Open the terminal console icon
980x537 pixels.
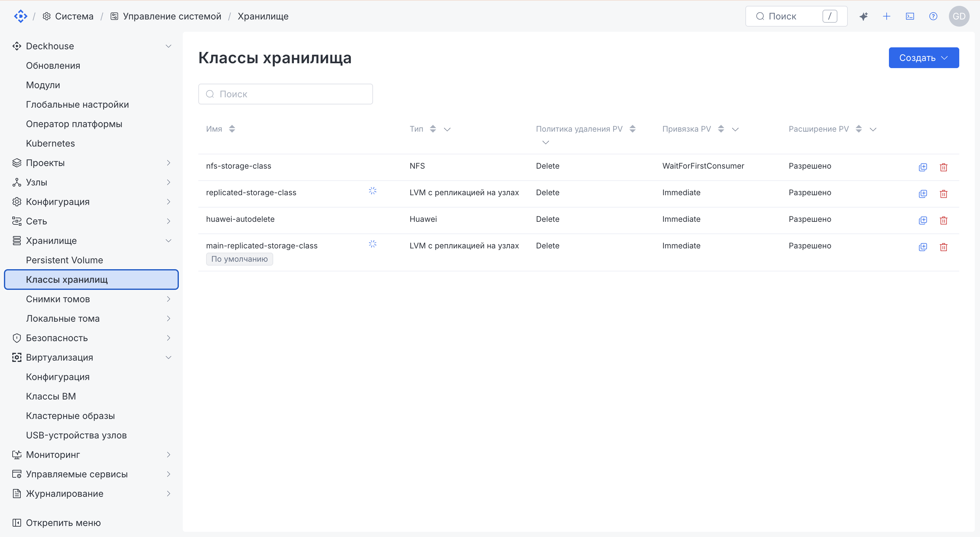click(910, 16)
